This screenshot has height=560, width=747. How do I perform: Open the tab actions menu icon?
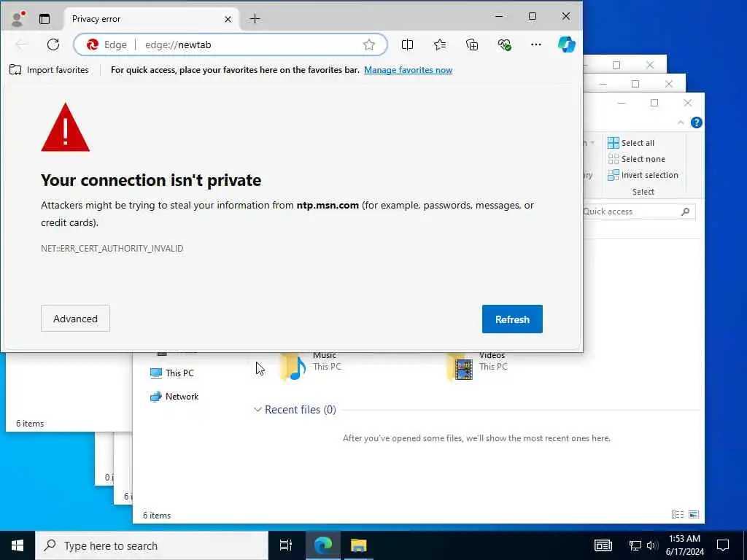(x=44, y=19)
